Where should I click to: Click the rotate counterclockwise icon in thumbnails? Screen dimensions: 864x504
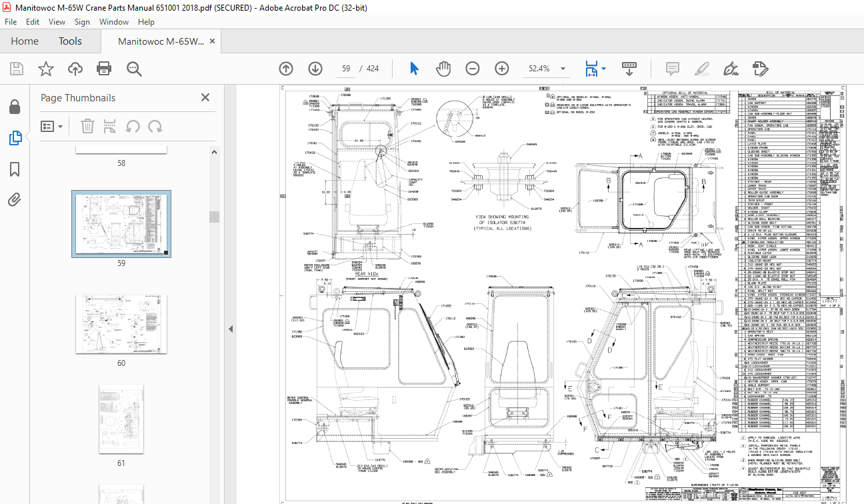tap(133, 126)
